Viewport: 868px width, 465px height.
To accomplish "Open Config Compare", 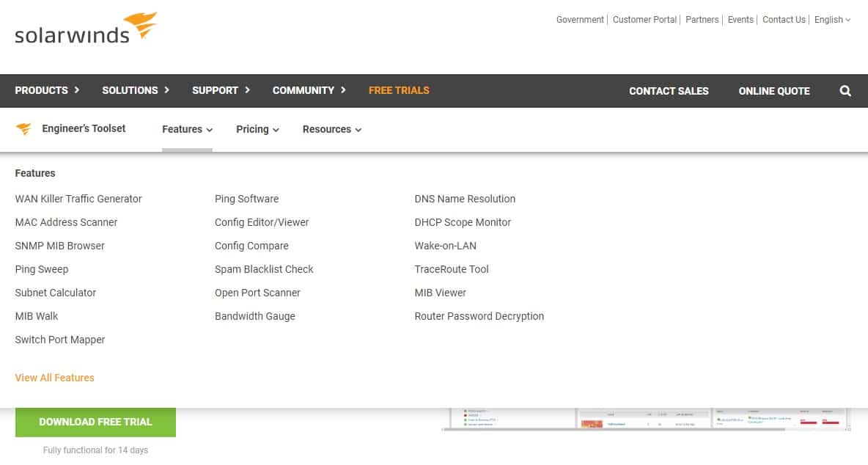I will pos(252,246).
